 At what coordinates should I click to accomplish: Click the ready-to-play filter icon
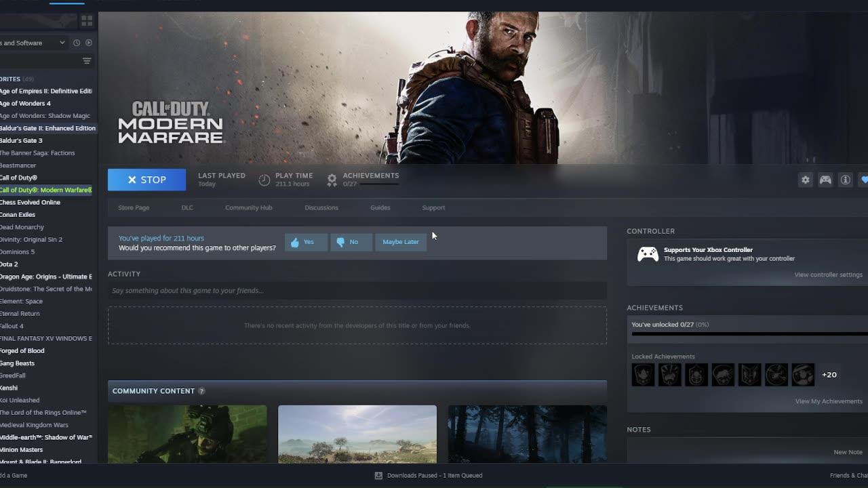tap(89, 43)
